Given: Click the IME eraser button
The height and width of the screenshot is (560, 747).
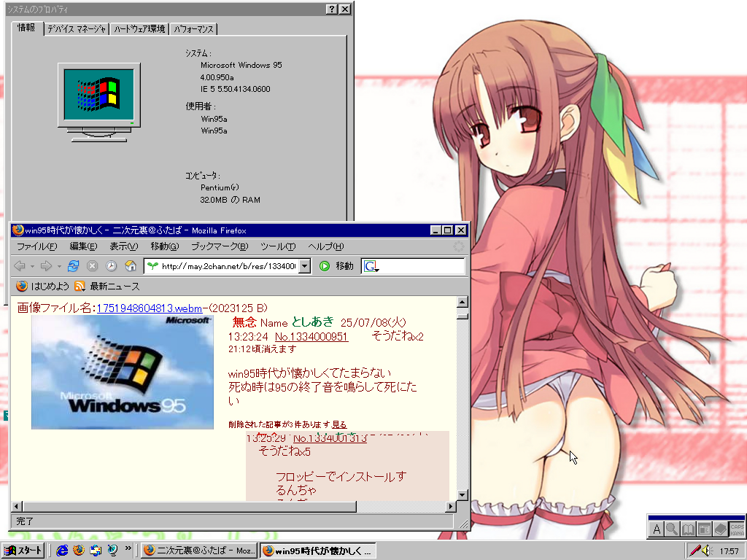Looking at the screenshot, I should (x=720, y=529).
